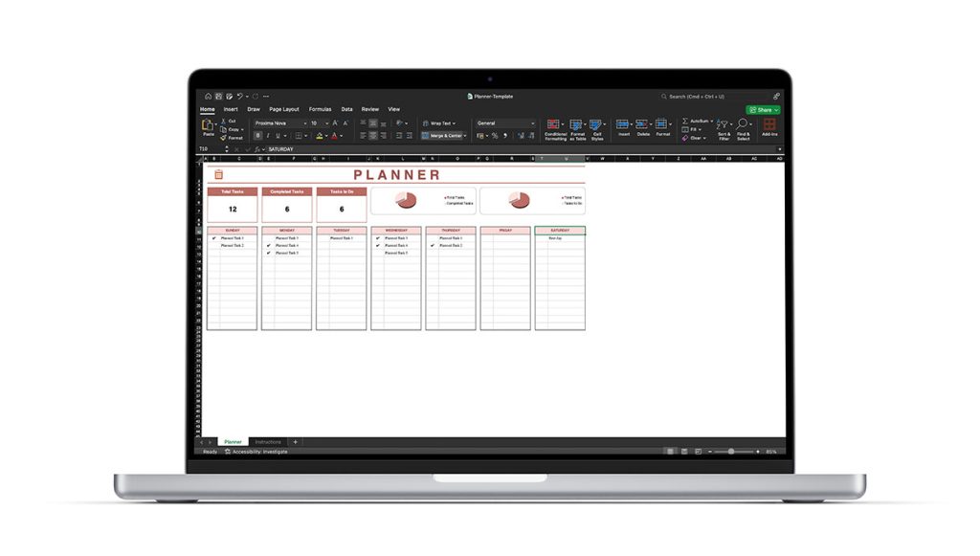Click the Find & Select magnifier
Screen dimensions: 980x556
744,125
